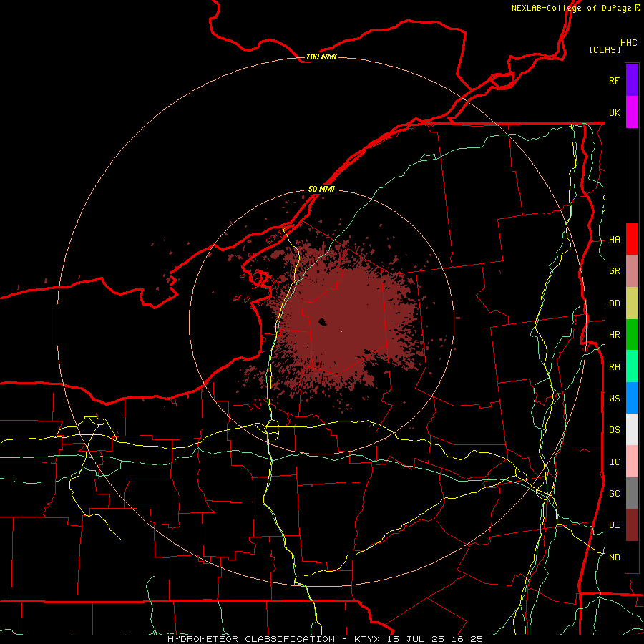Click the UK magenta legend swatch
The height and width of the screenshot is (644, 644).
tap(632, 112)
